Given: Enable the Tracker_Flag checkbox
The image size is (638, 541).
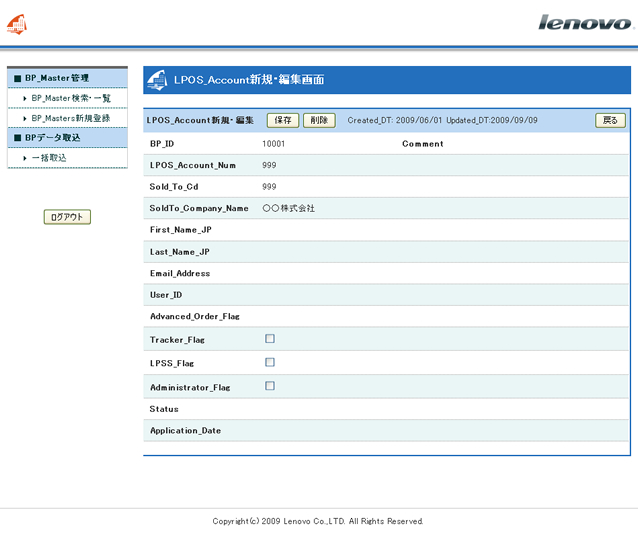Looking at the screenshot, I should click(x=270, y=339).
